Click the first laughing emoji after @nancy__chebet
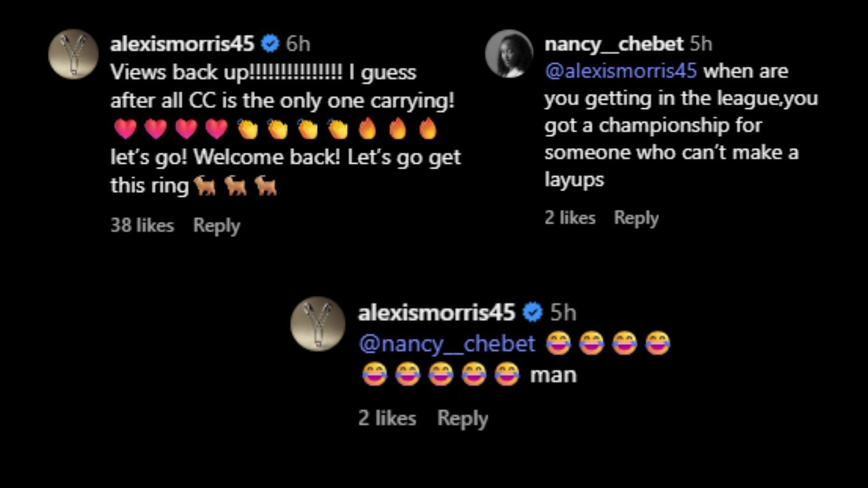Image resolution: width=868 pixels, height=488 pixels. pyautogui.click(x=558, y=343)
